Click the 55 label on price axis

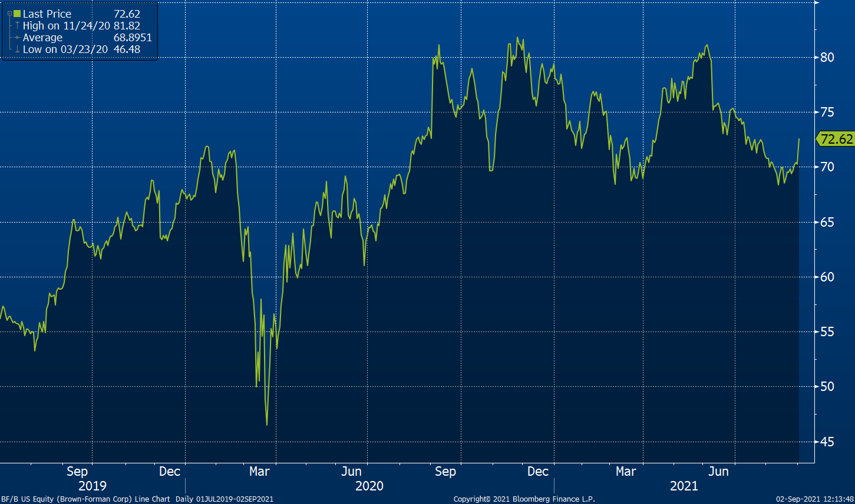tap(827, 331)
